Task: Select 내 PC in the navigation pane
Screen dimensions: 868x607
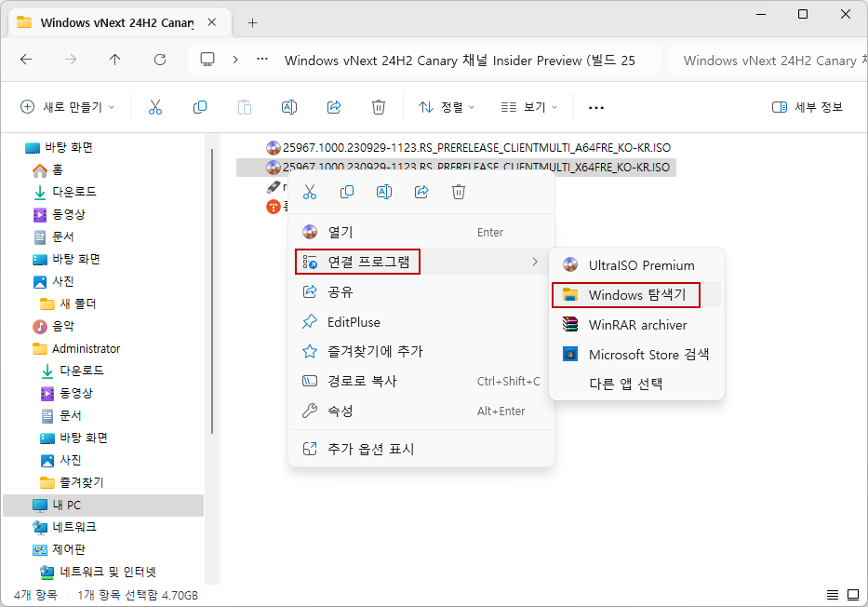Action: pyautogui.click(x=103, y=506)
